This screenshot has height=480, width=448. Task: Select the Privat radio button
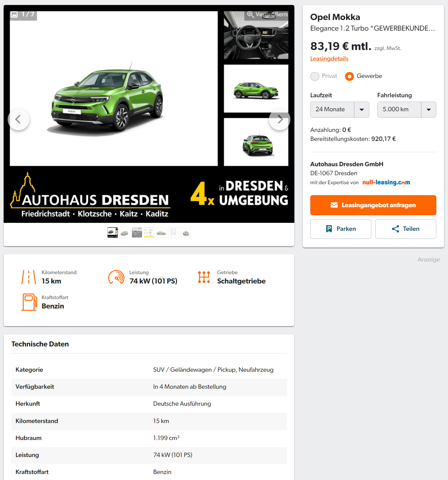click(x=315, y=76)
